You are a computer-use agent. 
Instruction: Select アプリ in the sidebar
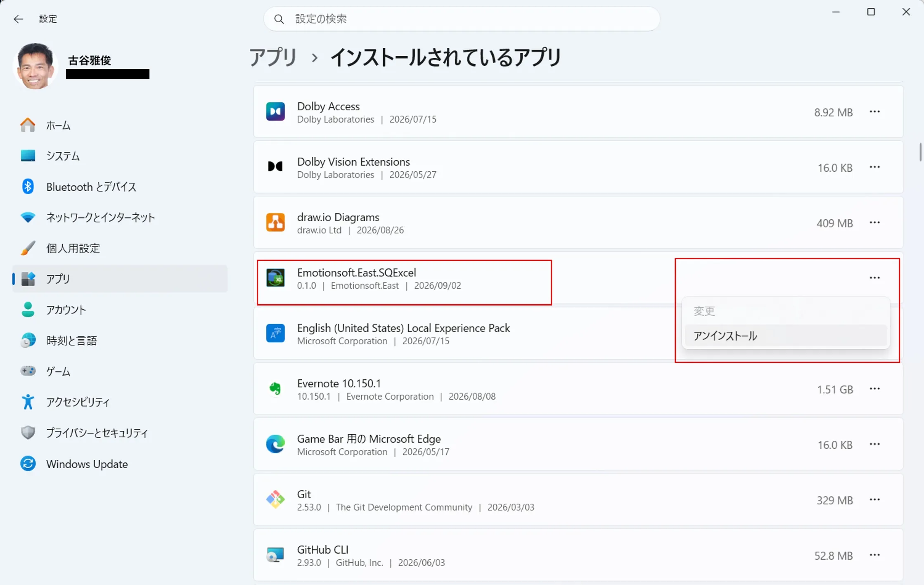click(120, 279)
